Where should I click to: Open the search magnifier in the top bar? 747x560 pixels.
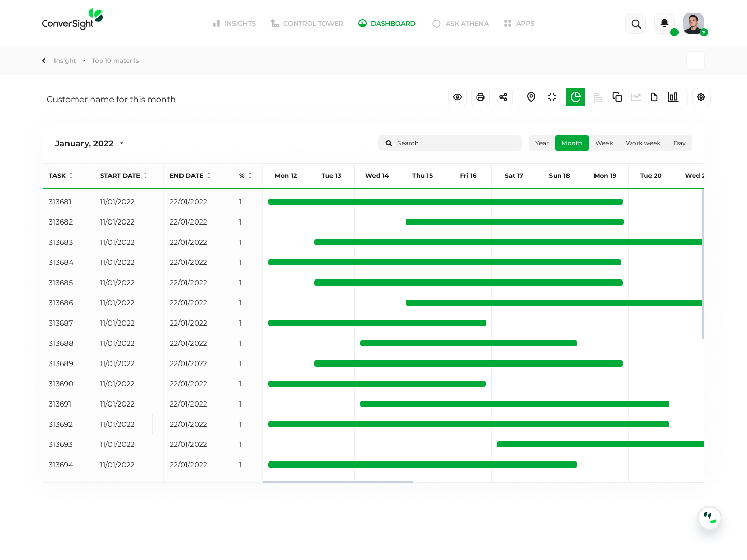(635, 23)
